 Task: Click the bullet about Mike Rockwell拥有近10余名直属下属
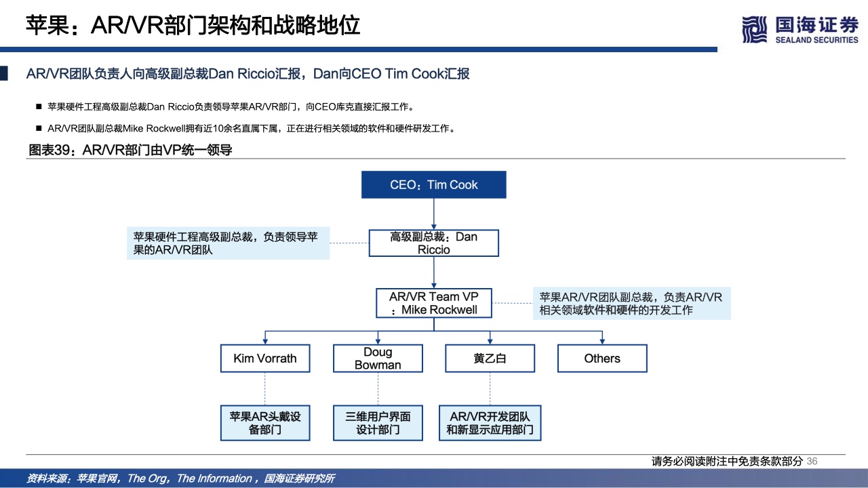[251, 128]
